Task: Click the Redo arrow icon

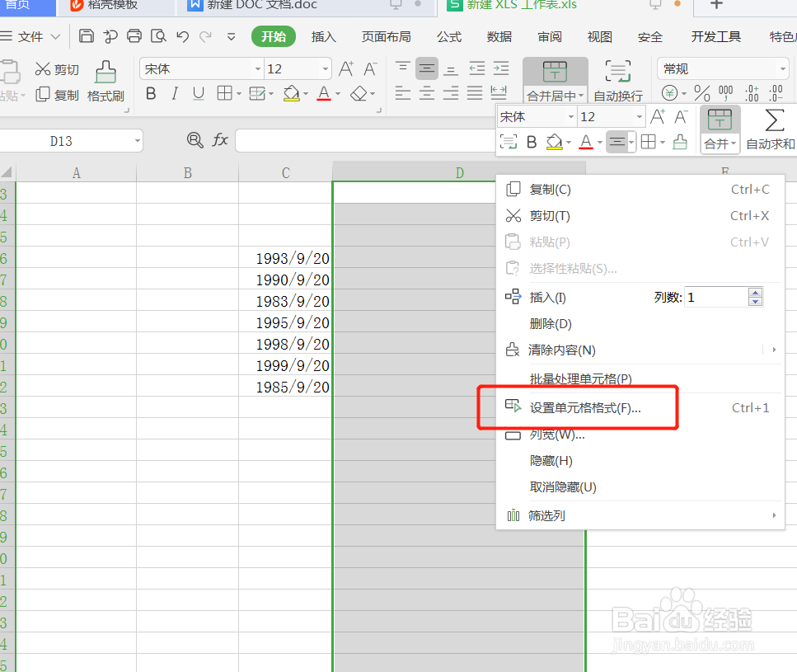Action: point(205,36)
